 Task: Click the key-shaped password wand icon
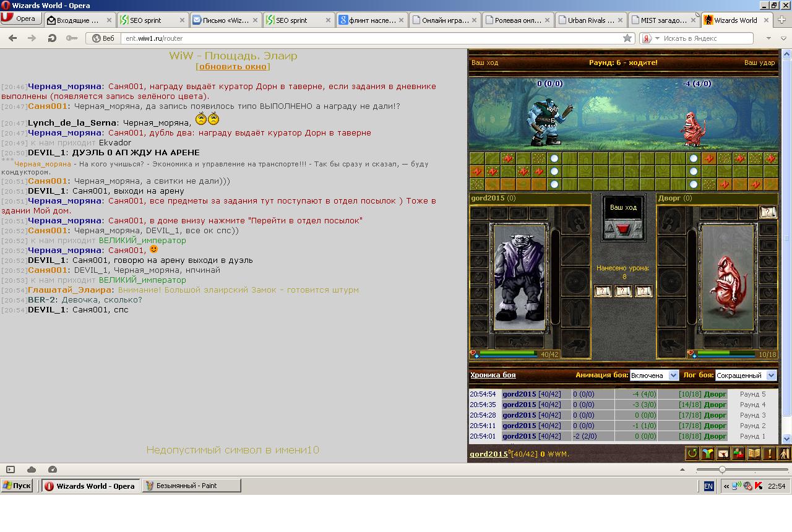tap(72, 38)
